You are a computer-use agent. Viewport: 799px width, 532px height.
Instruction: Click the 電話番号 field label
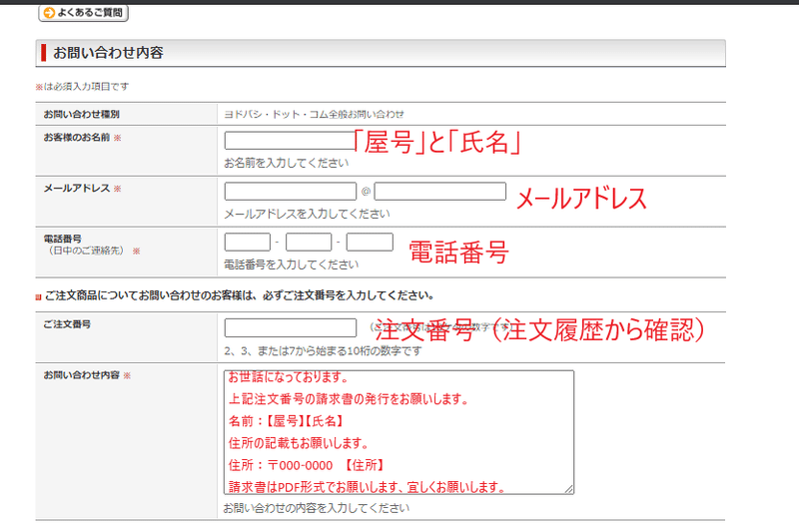point(62,239)
